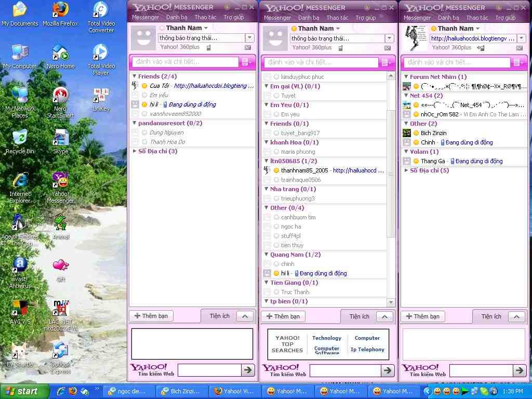
Task: Click Thêm bạn button in first window
Action: pyautogui.click(x=151, y=316)
